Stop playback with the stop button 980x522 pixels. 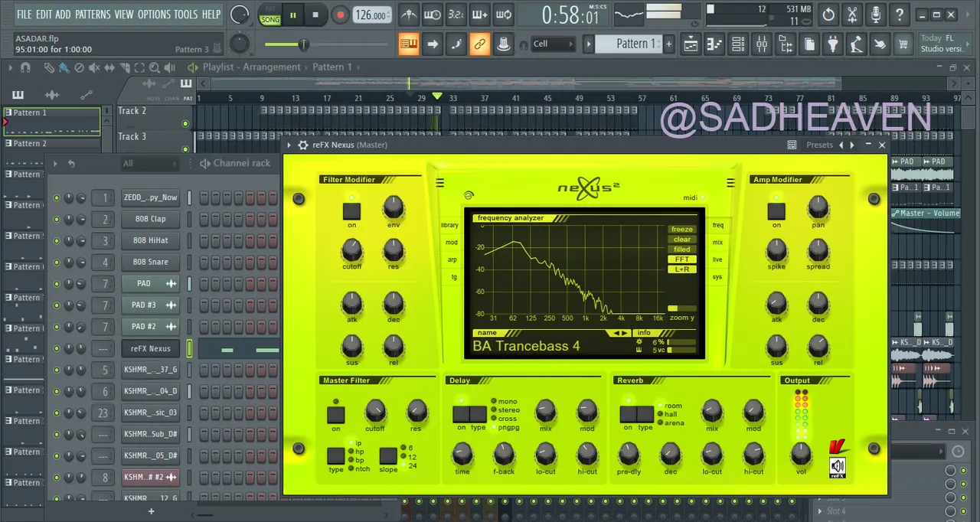point(315,14)
